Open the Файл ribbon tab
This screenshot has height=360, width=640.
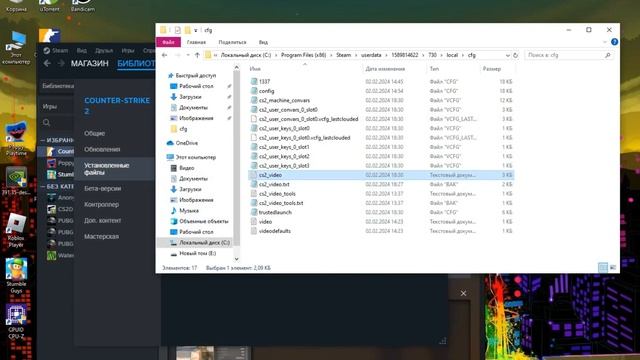point(168,42)
